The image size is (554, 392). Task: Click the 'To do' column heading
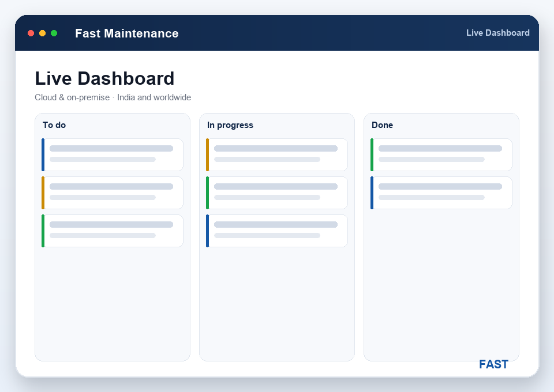point(54,125)
